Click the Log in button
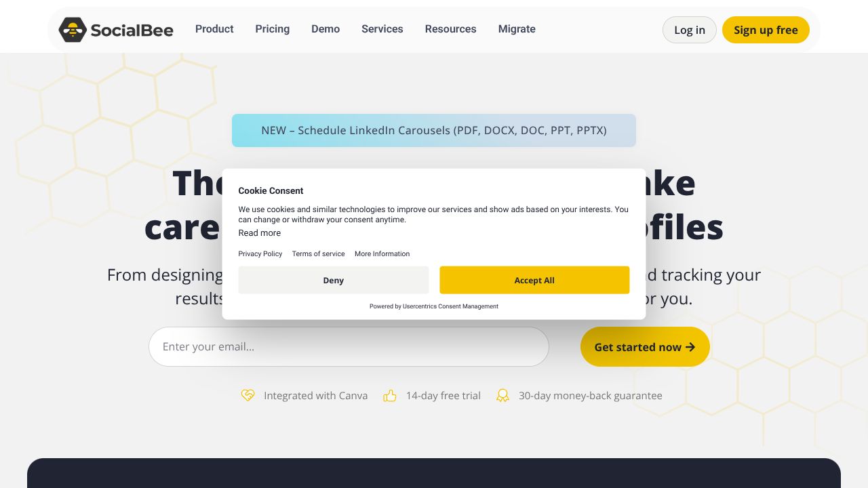 coord(690,30)
